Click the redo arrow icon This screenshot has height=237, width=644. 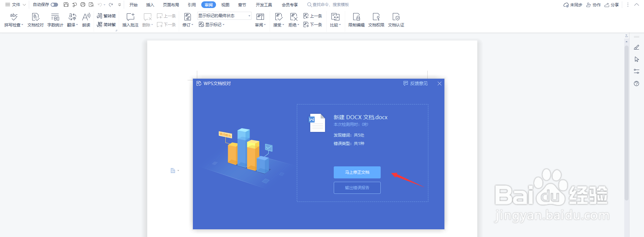(x=111, y=5)
